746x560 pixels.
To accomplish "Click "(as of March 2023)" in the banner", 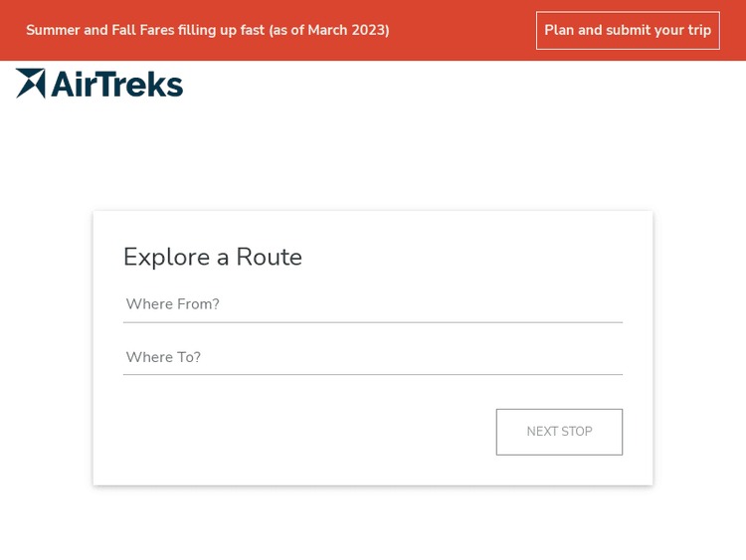I will 329,30.
